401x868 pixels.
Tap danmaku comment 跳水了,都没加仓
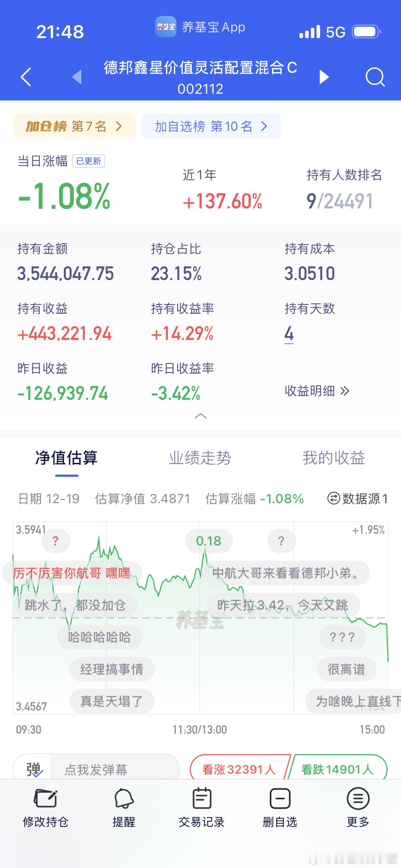(75, 605)
